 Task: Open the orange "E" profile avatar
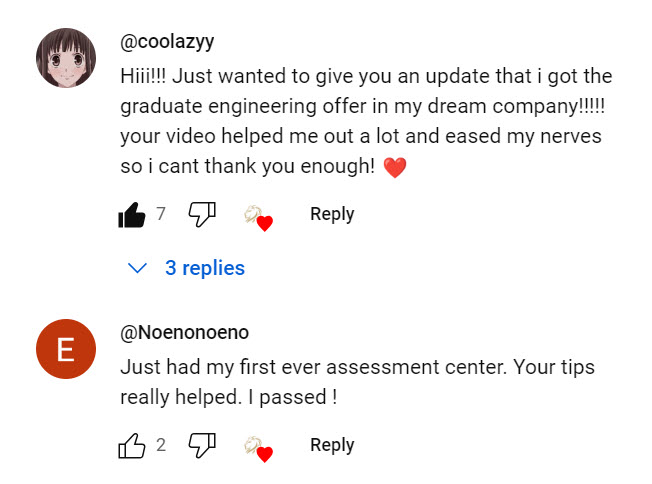(x=66, y=349)
